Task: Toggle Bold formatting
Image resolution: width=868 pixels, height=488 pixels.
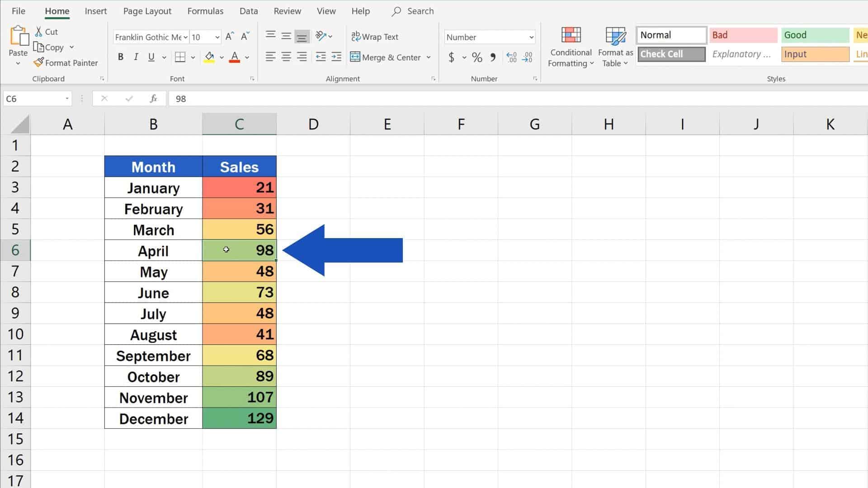Action: pos(120,57)
